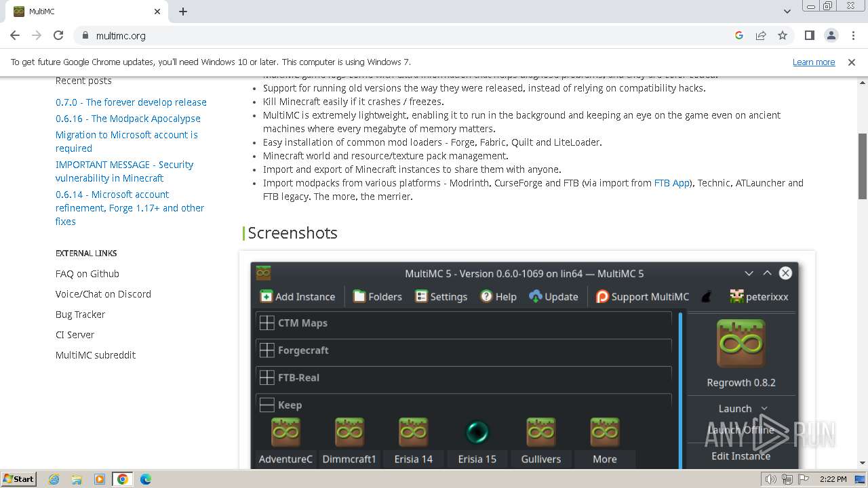Screen dimensions: 868x488
Task: Open File Explorer from the taskbar
Action: [x=77, y=479]
